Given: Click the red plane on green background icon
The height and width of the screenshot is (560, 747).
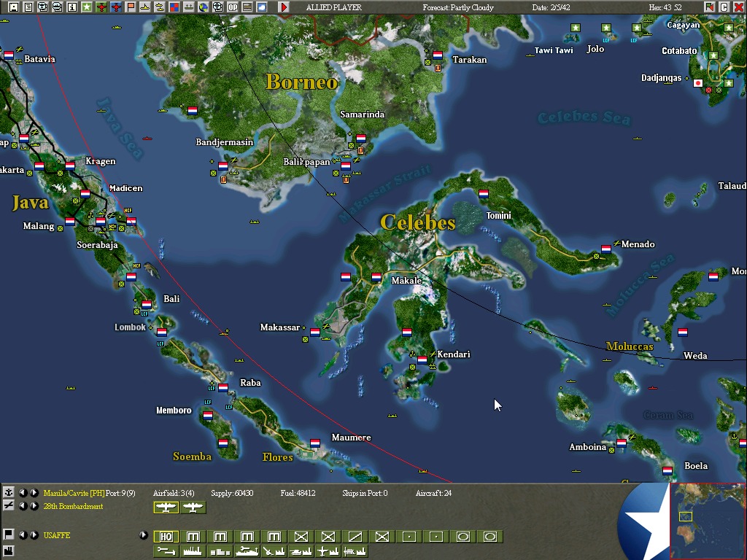Looking at the screenshot, I should point(101,7).
